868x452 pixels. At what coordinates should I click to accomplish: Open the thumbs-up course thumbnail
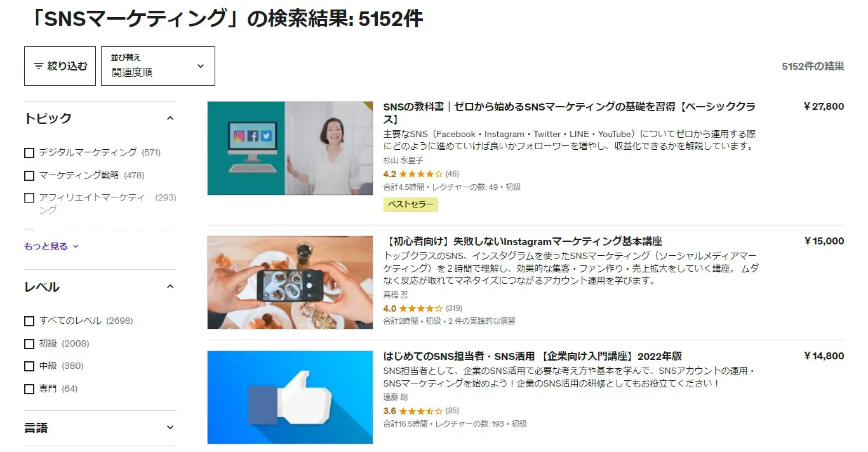[290, 397]
